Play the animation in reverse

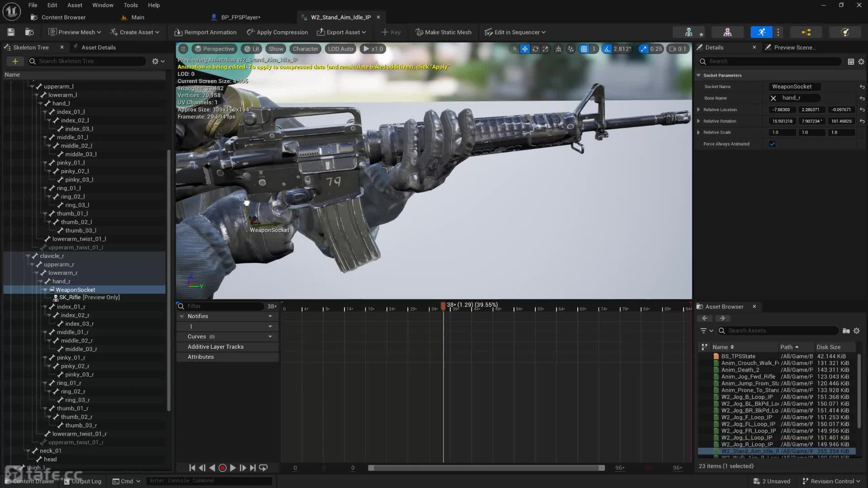[212, 468]
